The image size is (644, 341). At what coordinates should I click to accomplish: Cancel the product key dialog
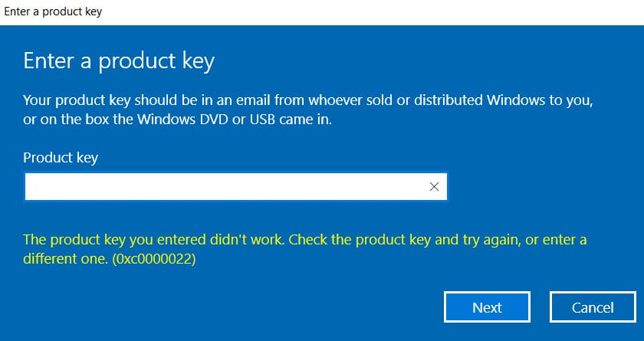592,307
